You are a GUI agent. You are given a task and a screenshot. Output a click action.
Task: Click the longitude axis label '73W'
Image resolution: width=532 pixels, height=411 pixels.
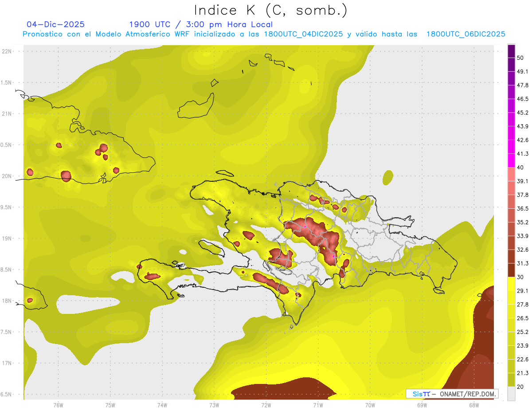[x=214, y=405]
